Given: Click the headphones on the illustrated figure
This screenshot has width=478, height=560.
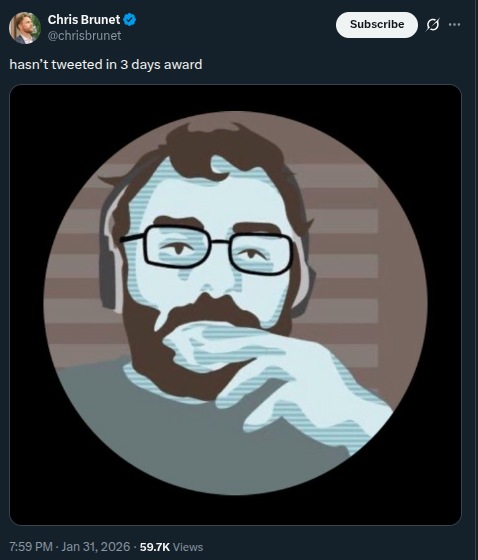Looking at the screenshot, I should tap(107, 250).
